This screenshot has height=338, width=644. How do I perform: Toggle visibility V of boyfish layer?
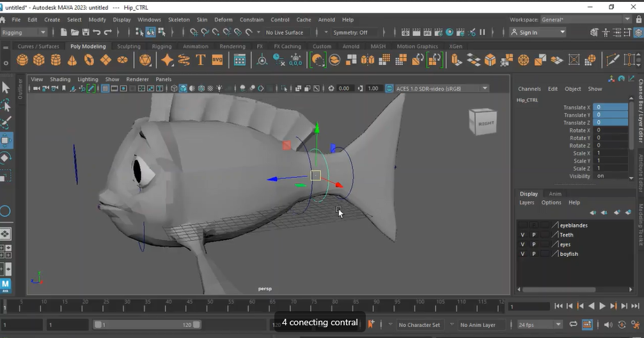click(x=522, y=254)
